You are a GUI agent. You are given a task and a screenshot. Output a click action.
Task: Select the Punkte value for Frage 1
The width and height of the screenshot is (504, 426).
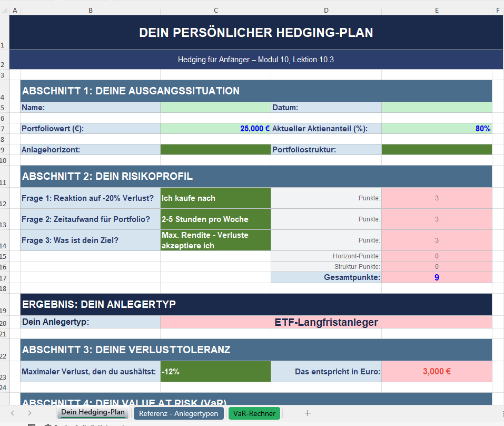coord(437,198)
